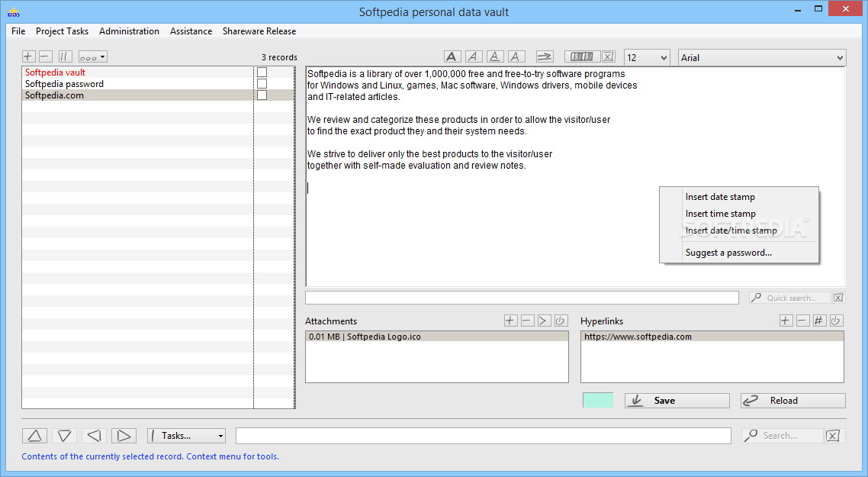This screenshot has width=868, height=477.
Task: Open the Project Tasks menu
Action: [62, 31]
